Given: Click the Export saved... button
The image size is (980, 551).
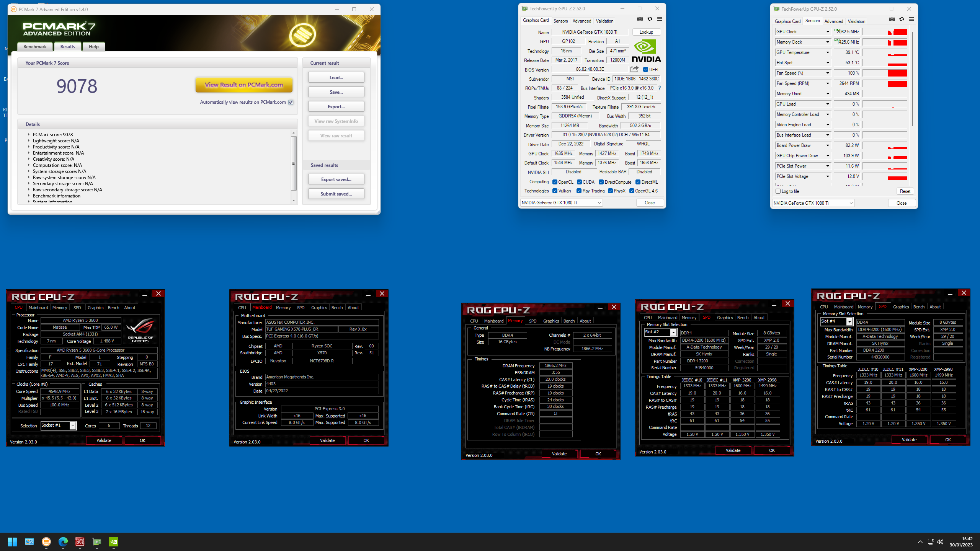Looking at the screenshot, I should (336, 179).
